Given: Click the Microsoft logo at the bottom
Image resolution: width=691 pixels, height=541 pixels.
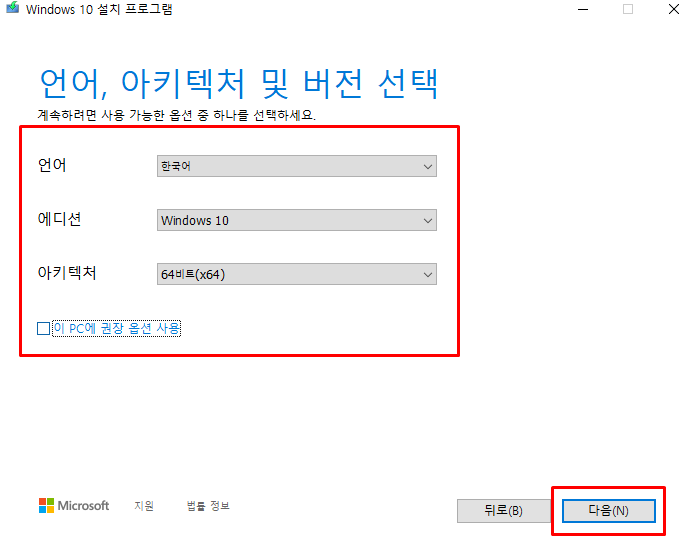Looking at the screenshot, I should click(74, 506).
